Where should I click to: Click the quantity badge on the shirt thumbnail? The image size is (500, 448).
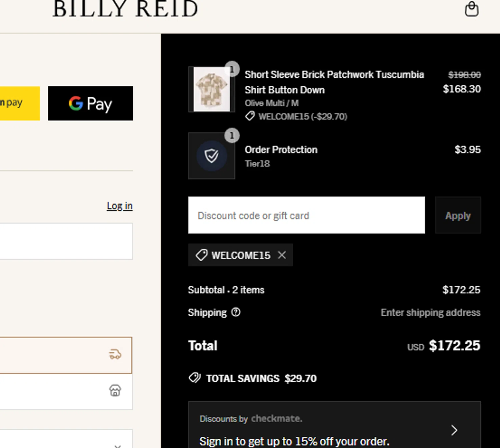pyautogui.click(x=232, y=69)
